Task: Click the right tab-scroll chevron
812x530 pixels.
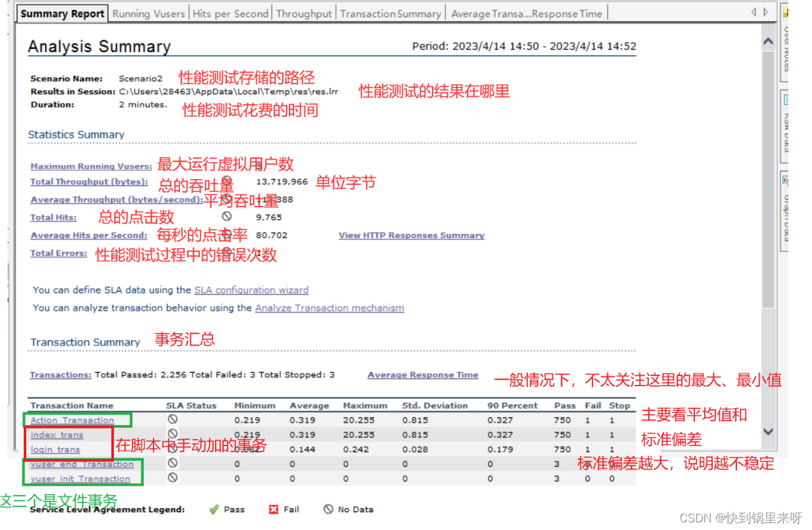Action: coord(765,12)
